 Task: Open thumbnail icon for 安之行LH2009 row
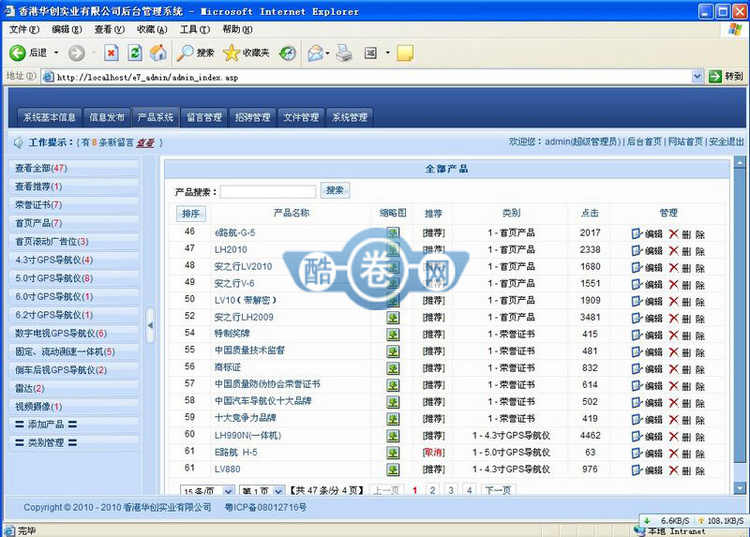click(x=393, y=318)
